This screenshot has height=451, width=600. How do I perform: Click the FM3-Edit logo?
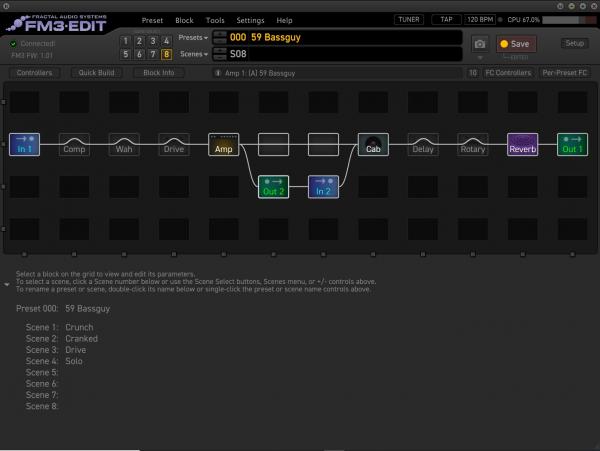(x=57, y=23)
